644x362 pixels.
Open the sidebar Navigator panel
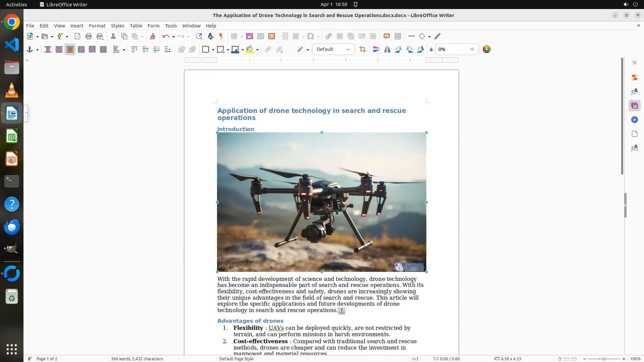point(634,120)
